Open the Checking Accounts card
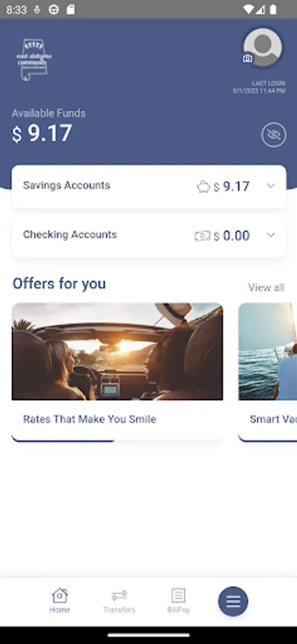The image size is (297, 644). (x=149, y=235)
